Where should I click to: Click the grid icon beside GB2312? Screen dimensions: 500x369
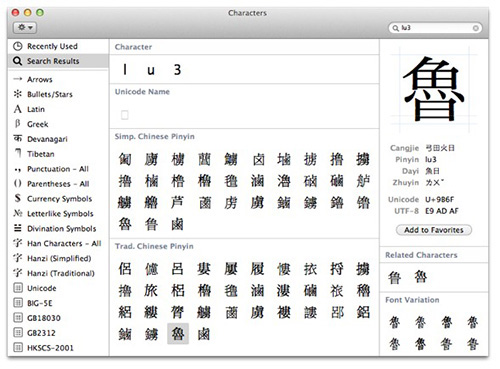coord(18,333)
